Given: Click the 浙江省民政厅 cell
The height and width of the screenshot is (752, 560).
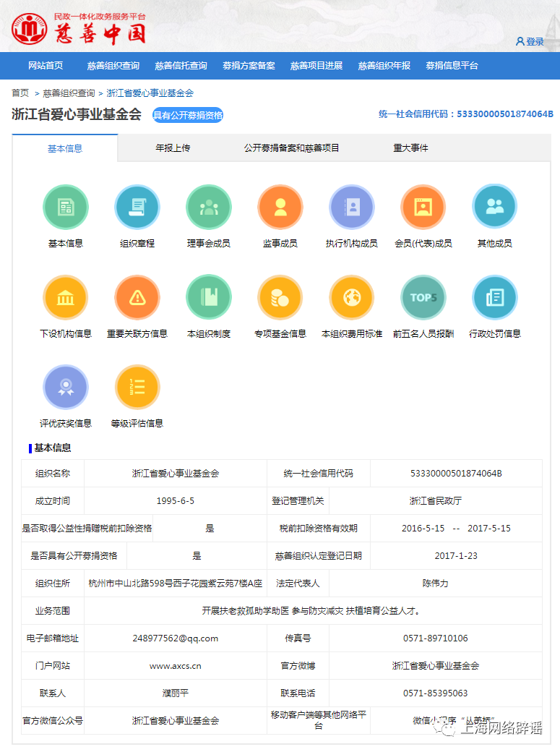Looking at the screenshot, I should pos(435,500).
